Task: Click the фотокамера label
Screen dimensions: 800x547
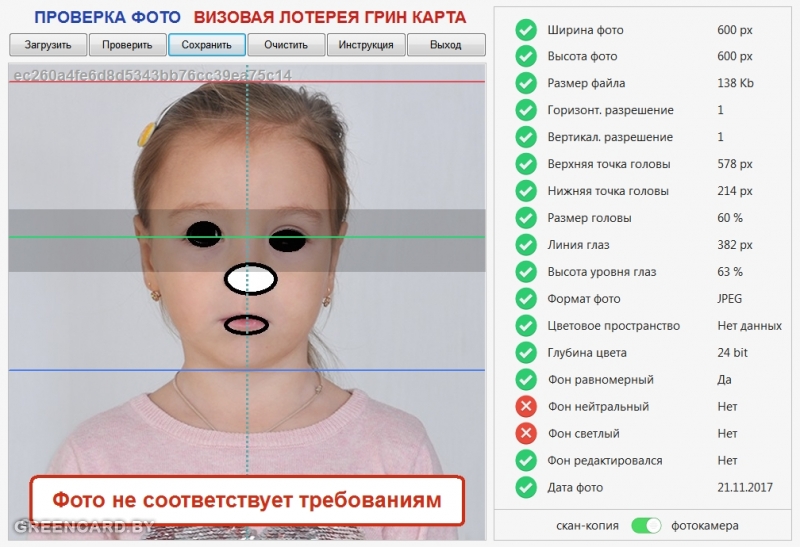Action: click(705, 526)
